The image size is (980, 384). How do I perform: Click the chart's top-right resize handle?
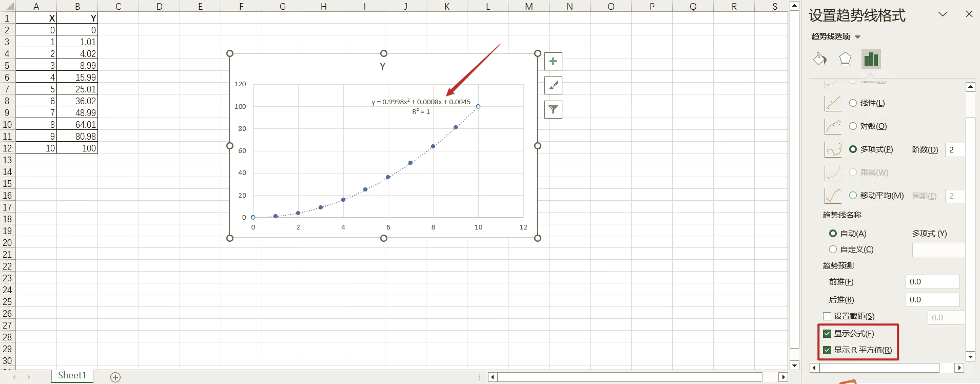click(538, 53)
